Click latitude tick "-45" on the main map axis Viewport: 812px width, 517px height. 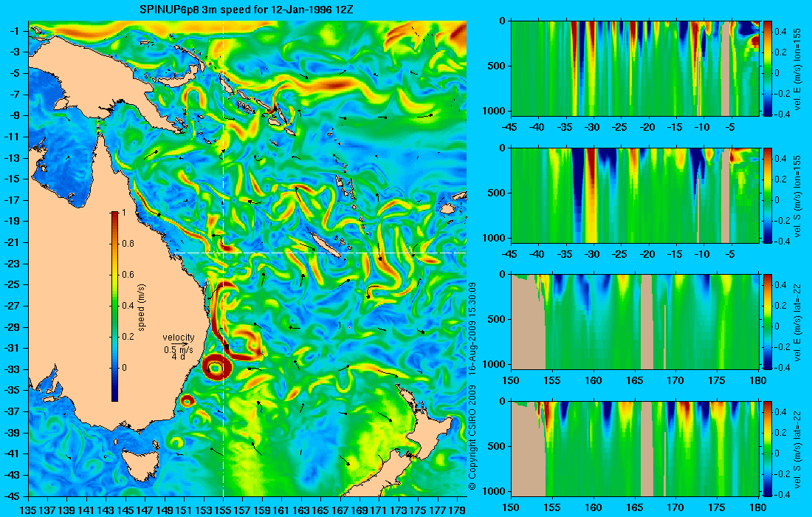(x=11, y=496)
